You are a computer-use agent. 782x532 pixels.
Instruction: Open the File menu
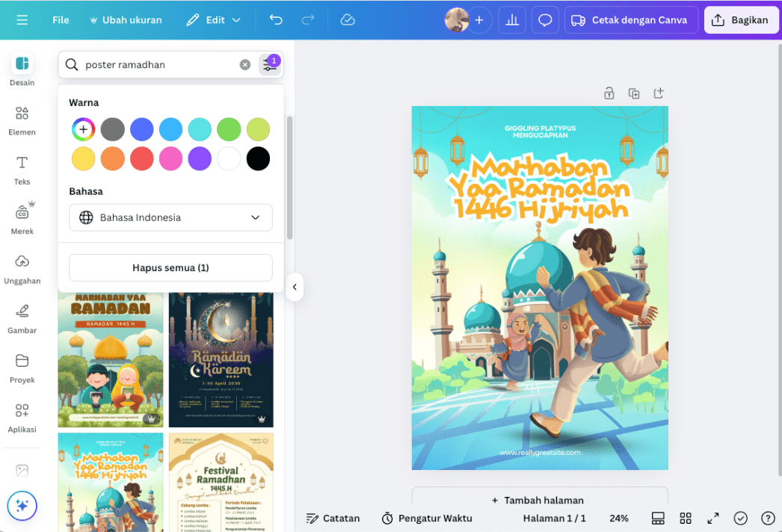pyautogui.click(x=61, y=20)
